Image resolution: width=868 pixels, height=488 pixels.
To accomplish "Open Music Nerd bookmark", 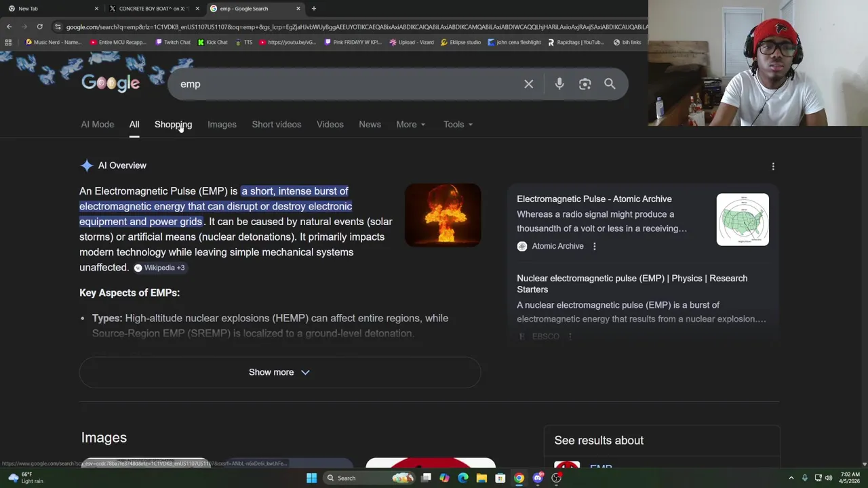I will tap(53, 42).
